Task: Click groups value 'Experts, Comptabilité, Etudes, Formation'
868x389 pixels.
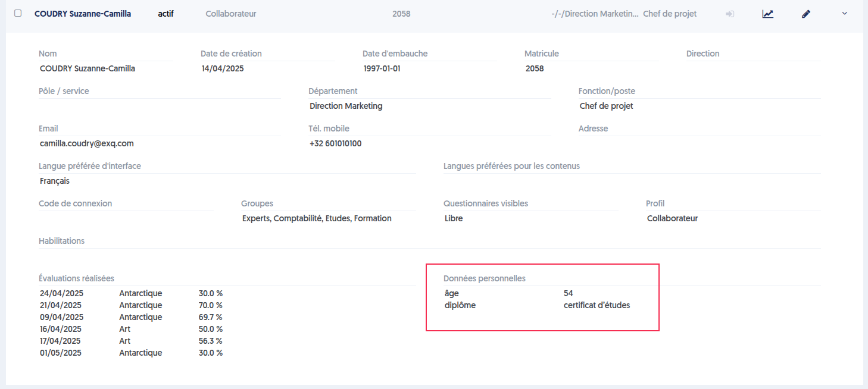Action: (x=317, y=218)
